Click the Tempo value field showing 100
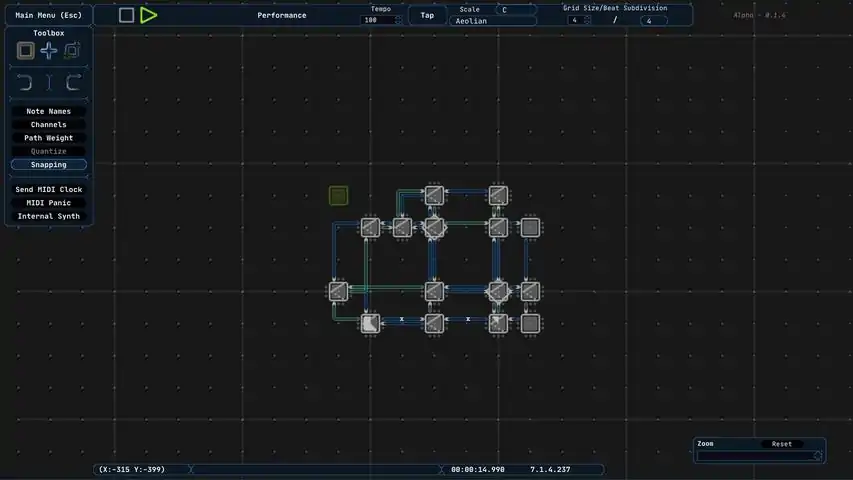 pyautogui.click(x=378, y=20)
